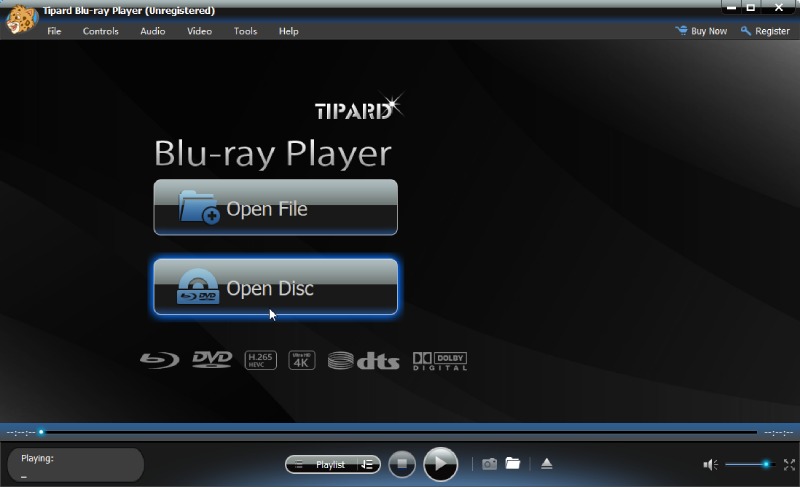
Task: Open the Help menu
Action: click(x=288, y=31)
